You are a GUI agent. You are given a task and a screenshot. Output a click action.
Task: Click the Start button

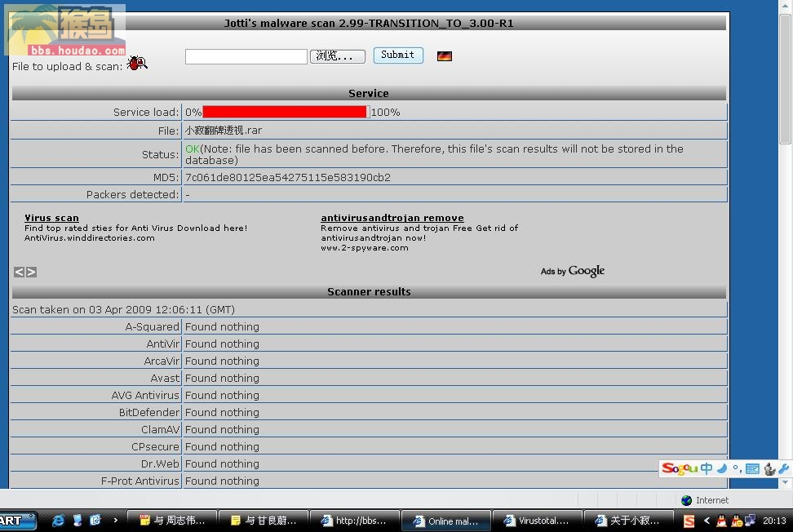18,521
